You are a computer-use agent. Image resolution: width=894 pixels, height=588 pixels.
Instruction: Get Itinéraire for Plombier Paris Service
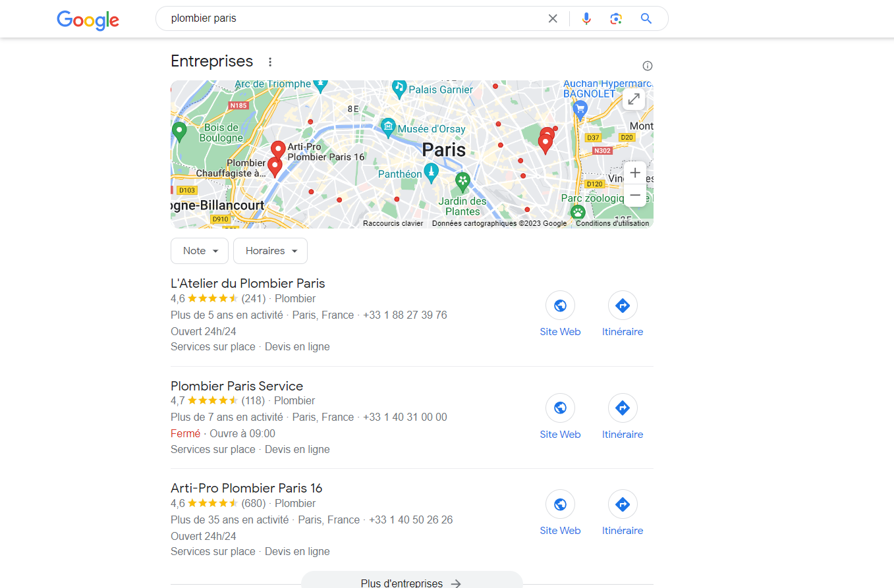click(623, 417)
